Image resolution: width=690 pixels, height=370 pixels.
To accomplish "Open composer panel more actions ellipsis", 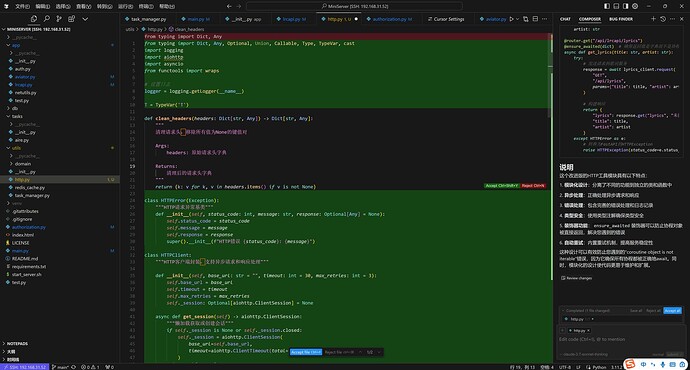I will (672, 19).
